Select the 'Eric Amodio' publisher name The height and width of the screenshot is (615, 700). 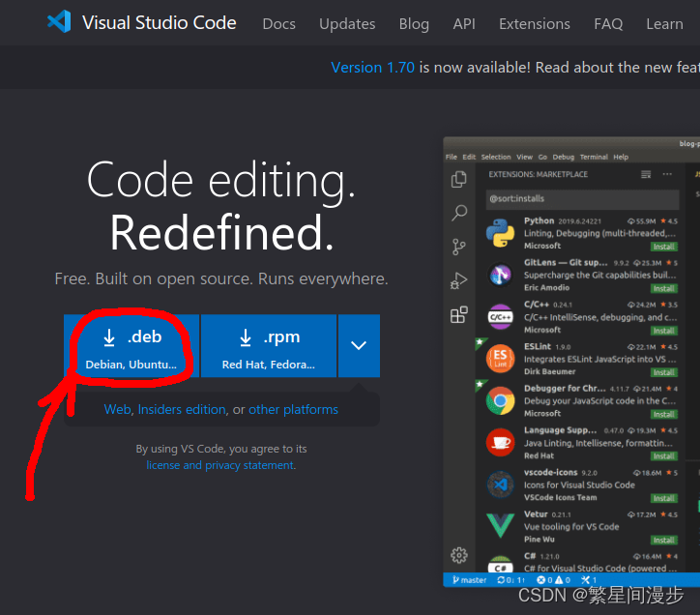pos(546,287)
